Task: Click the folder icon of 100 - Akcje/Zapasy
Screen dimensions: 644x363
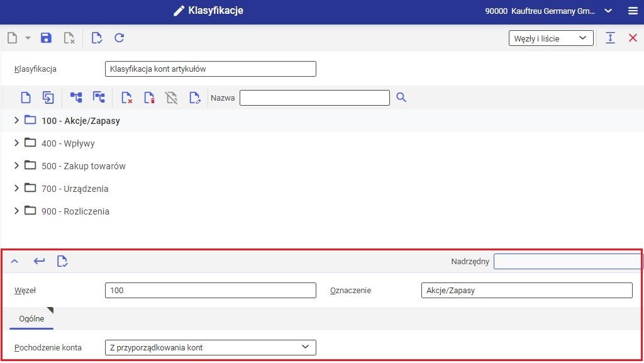Action: coord(30,120)
